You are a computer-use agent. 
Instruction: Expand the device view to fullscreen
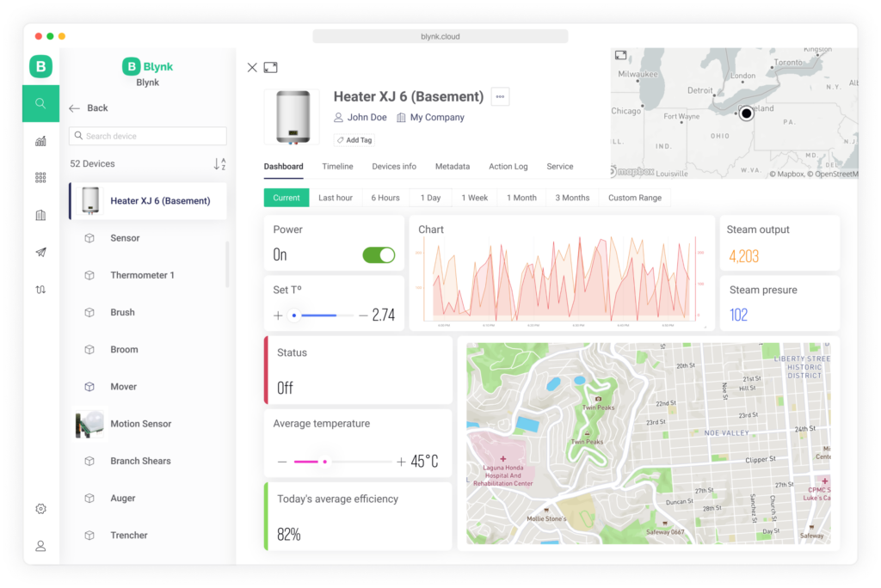coord(272,67)
